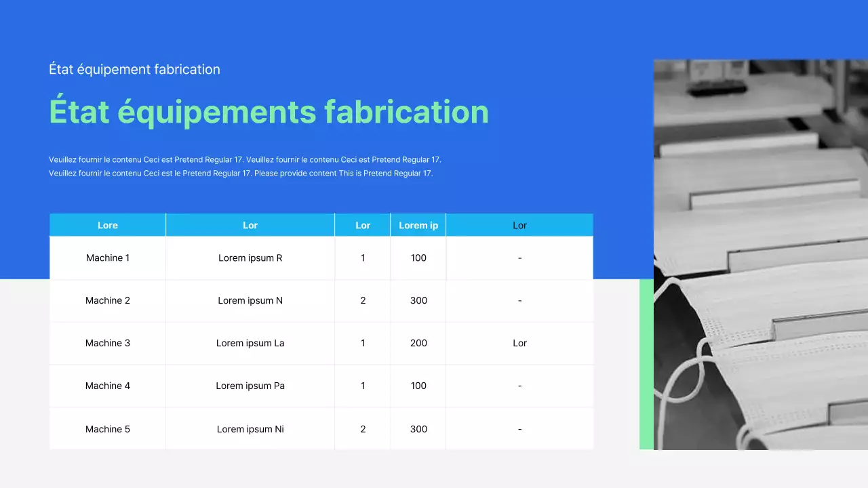This screenshot has width=868, height=488.
Task: Select the "Machine 1" table cell
Action: (107, 258)
